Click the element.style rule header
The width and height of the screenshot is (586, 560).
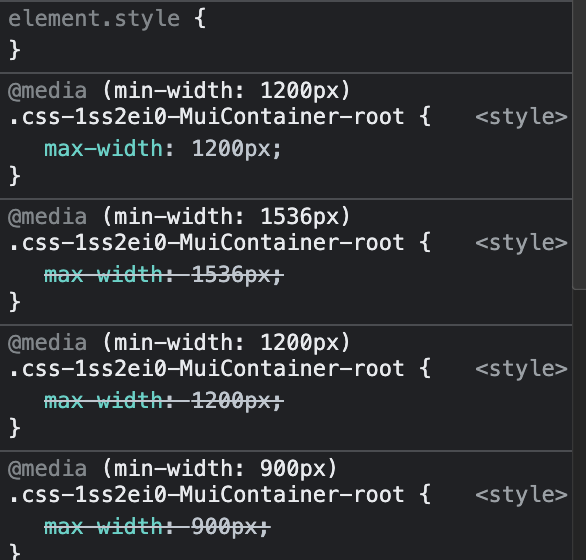tap(107, 19)
